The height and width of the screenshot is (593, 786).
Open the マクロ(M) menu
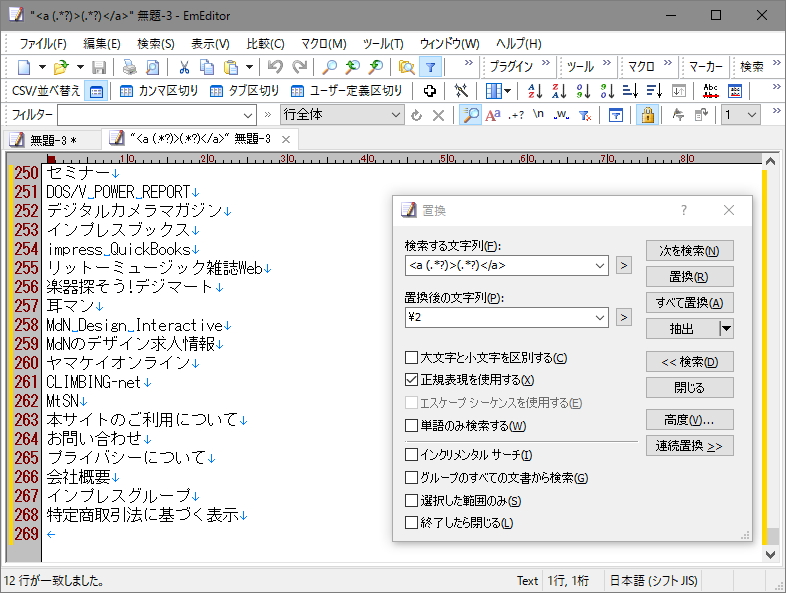pos(323,44)
